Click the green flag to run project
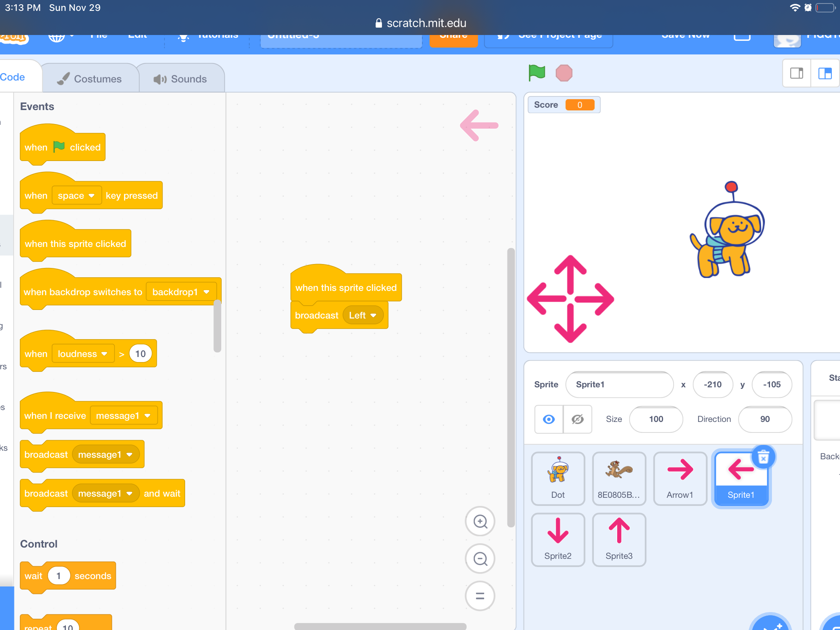The height and width of the screenshot is (630, 840). 537,73
